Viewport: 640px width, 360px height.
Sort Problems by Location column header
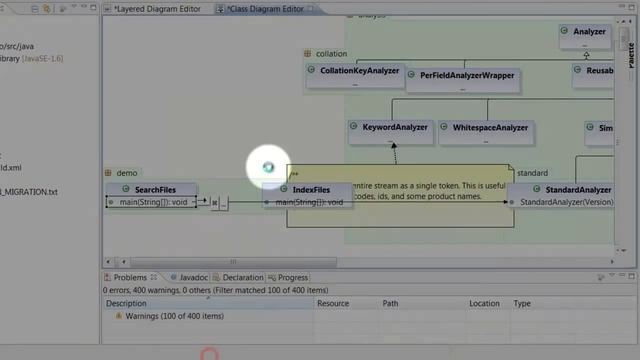[487, 303]
